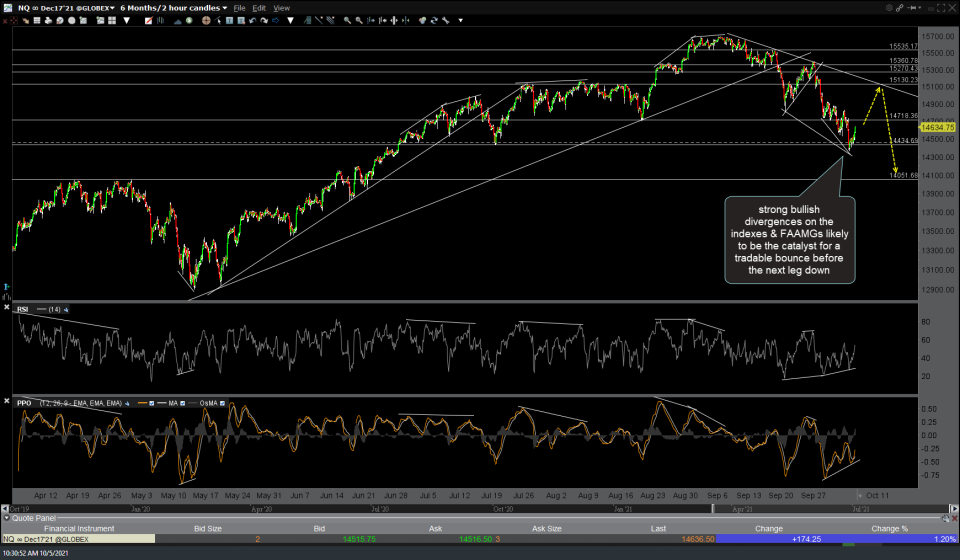Click the undo arrow icon
The height and width of the screenshot is (560, 960).
pyautogui.click(x=252, y=20)
